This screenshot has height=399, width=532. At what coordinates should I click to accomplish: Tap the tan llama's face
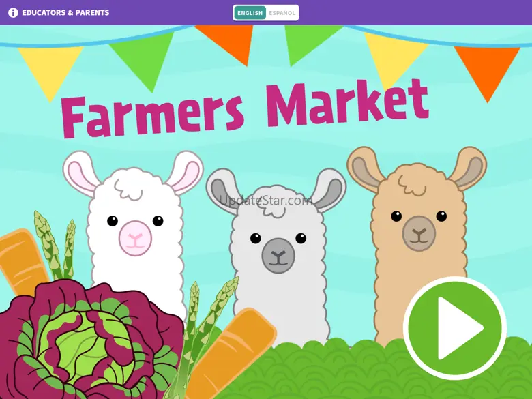419,224
